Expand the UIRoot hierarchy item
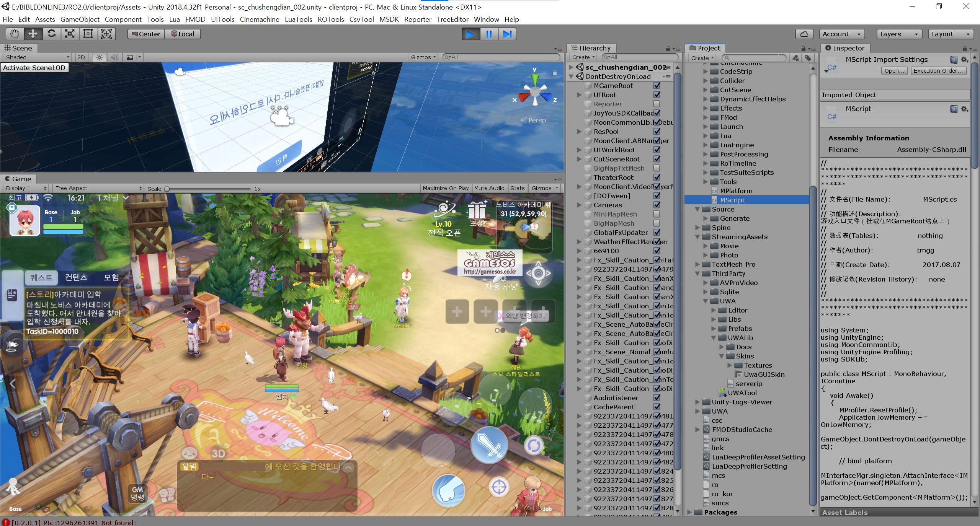The width and height of the screenshot is (980, 526). [x=579, y=95]
